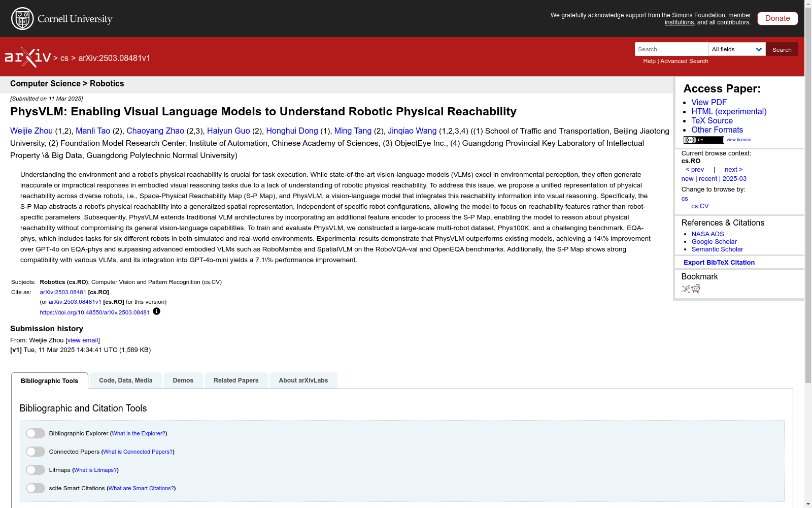Click view license link

tap(739, 140)
